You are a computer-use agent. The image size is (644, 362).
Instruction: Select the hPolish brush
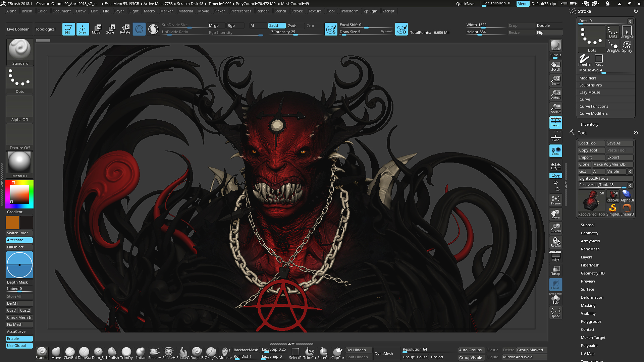112,354
